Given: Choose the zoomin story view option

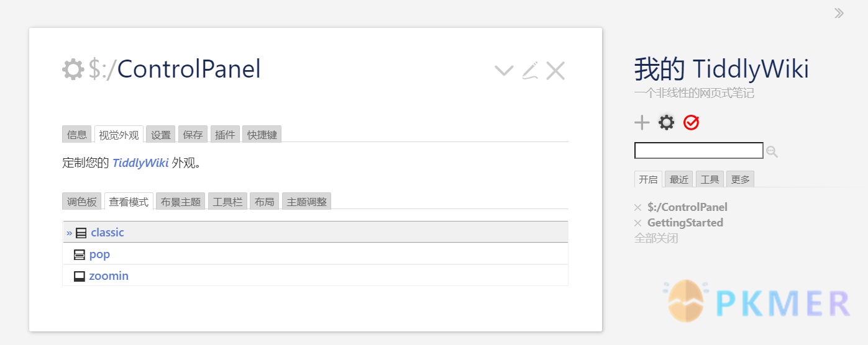Looking at the screenshot, I should click(x=109, y=276).
